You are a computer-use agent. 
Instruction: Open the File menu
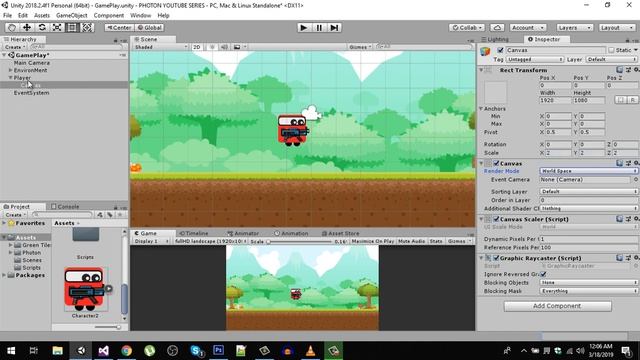7,16
